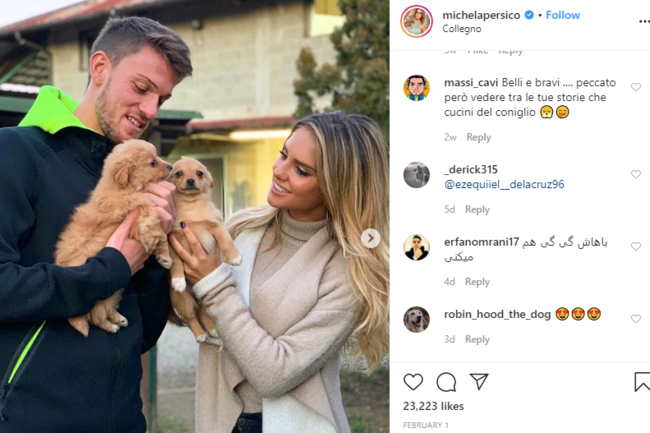Show next photo with the carousel arrow
Image resolution: width=650 pixels, height=433 pixels.
pyautogui.click(x=370, y=238)
